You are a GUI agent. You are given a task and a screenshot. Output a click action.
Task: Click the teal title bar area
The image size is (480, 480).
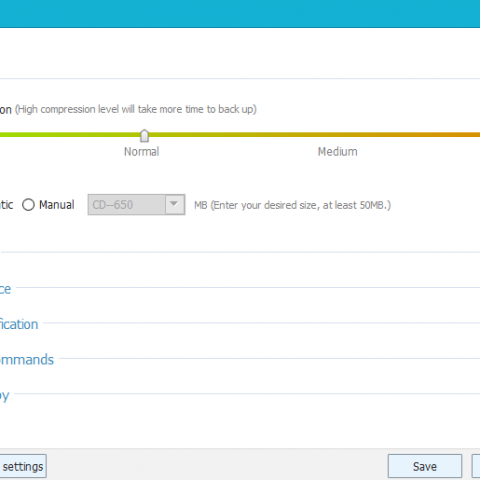point(240,13)
